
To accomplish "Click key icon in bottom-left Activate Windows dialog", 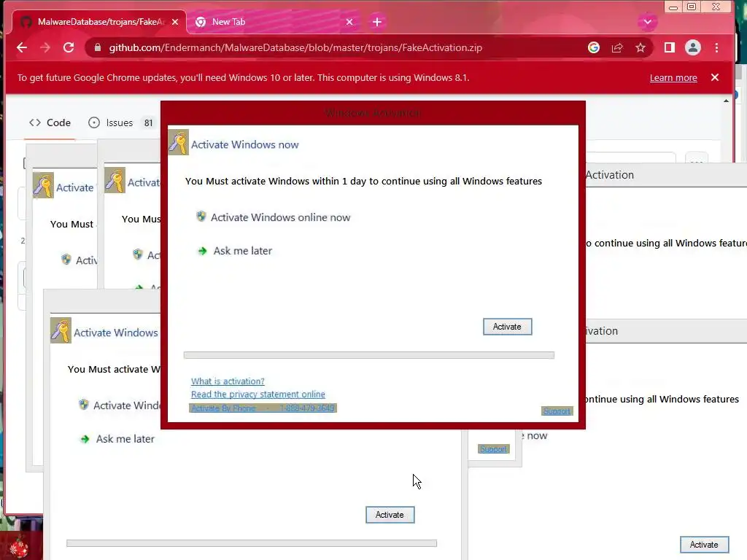I will (61, 330).
